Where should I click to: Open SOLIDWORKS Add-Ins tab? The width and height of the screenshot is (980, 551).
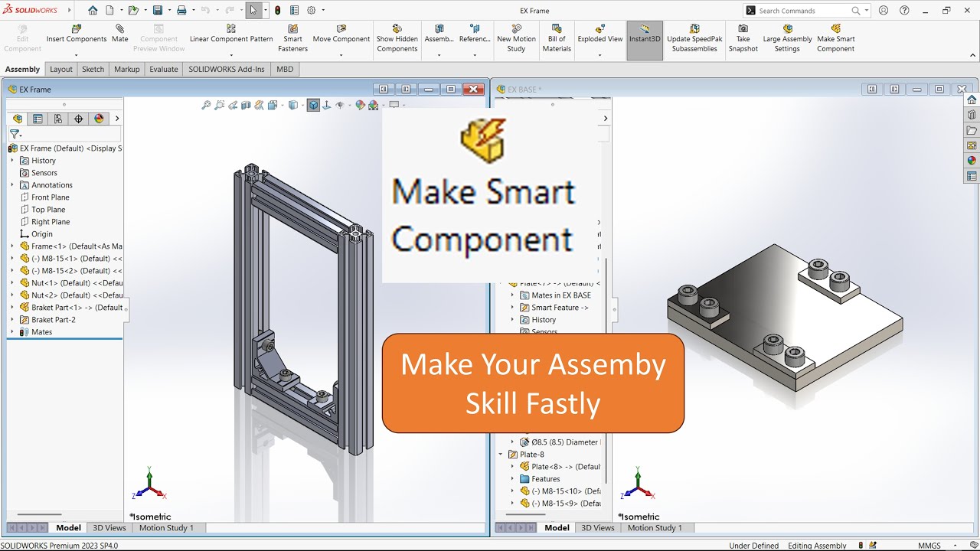(x=227, y=69)
